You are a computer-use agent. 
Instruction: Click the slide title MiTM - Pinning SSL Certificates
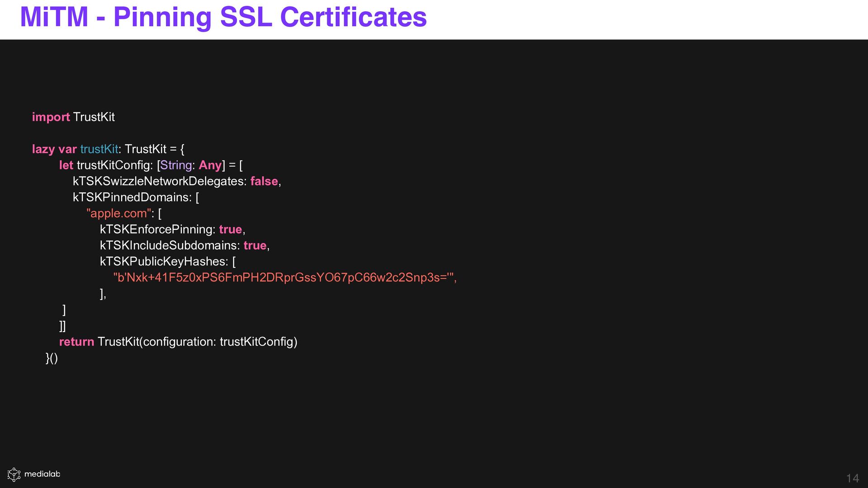click(223, 17)
